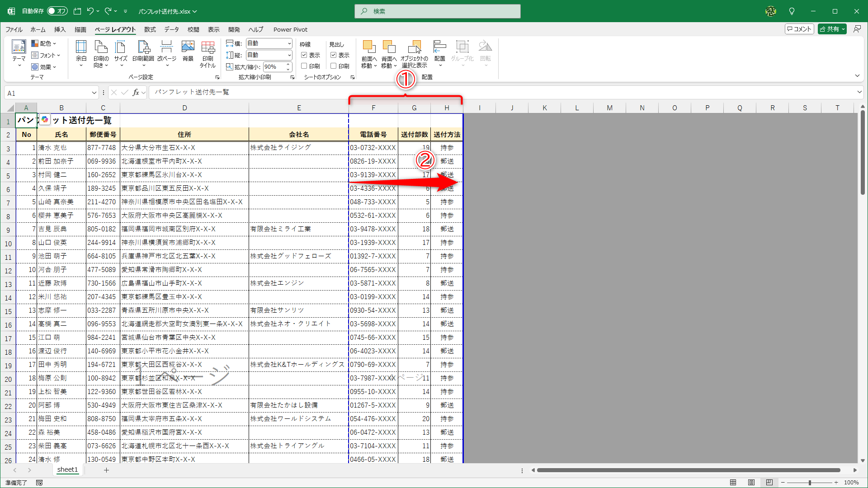Screen dimensions: 868x488
Task: 前面へ移動アイコンをクリックする
Action: (x=368, y=52)
